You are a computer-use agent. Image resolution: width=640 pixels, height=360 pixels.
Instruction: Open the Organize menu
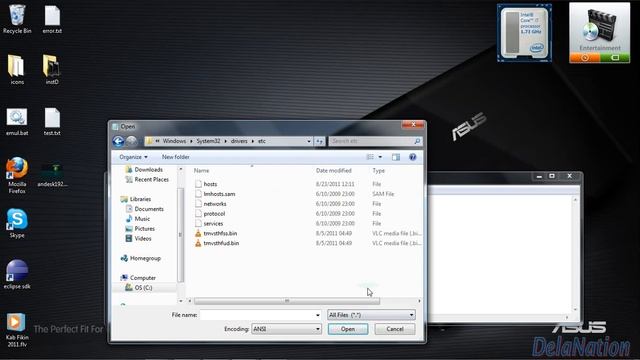133,157
